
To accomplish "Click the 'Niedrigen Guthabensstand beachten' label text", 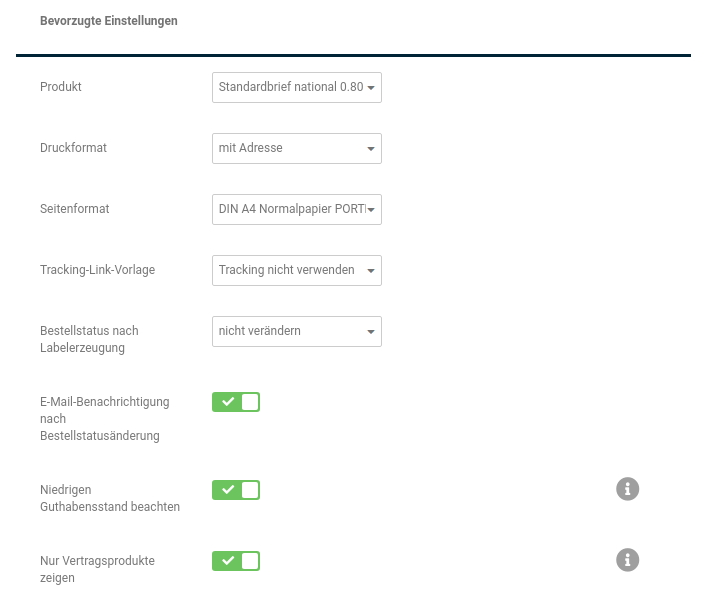I will tap(110, 498).
